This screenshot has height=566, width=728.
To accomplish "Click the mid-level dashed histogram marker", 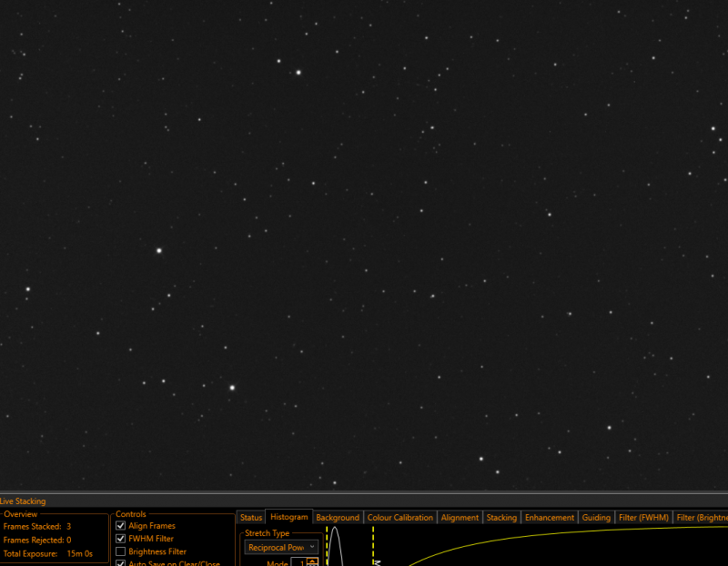I will tap(373, 546).
